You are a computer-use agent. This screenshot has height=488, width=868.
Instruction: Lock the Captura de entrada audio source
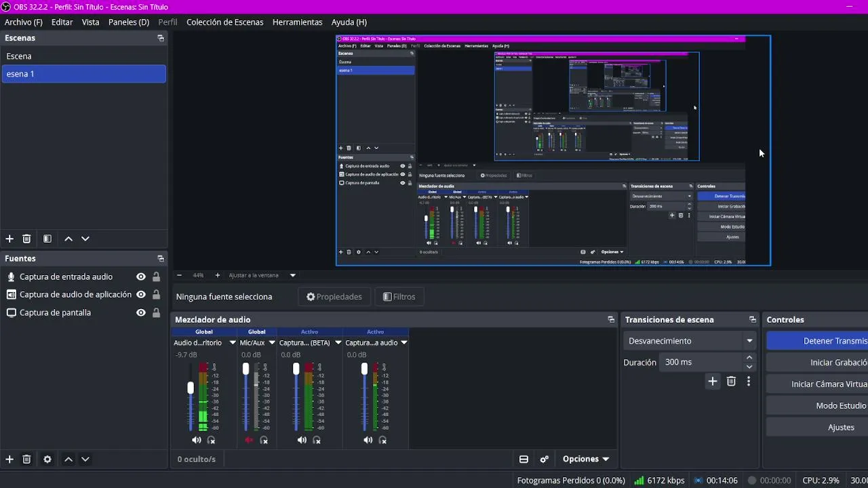(157, 277)
